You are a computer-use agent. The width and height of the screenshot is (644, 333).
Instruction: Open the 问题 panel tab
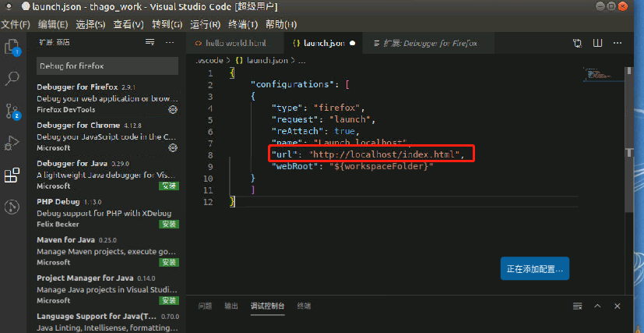tap(205, 306)
